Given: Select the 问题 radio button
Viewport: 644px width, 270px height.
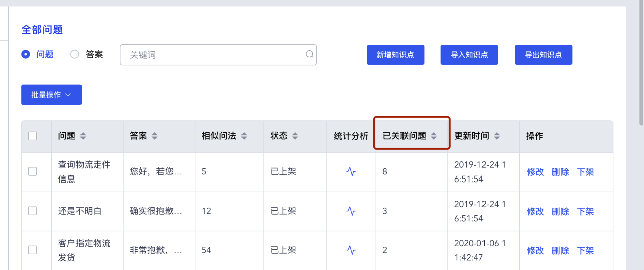Looking at the screenshot, I should pos(26,54).
